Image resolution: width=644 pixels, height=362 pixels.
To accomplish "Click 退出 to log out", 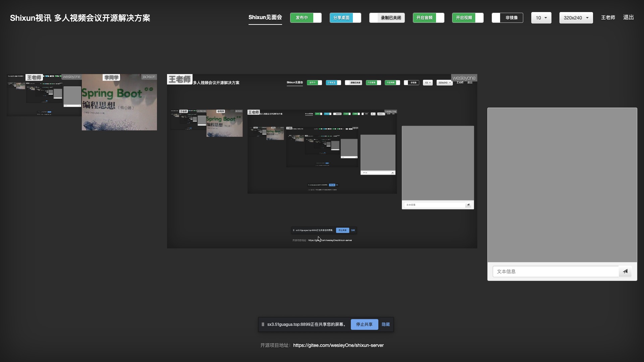I will pyautogui.click(x=628, y=17).
